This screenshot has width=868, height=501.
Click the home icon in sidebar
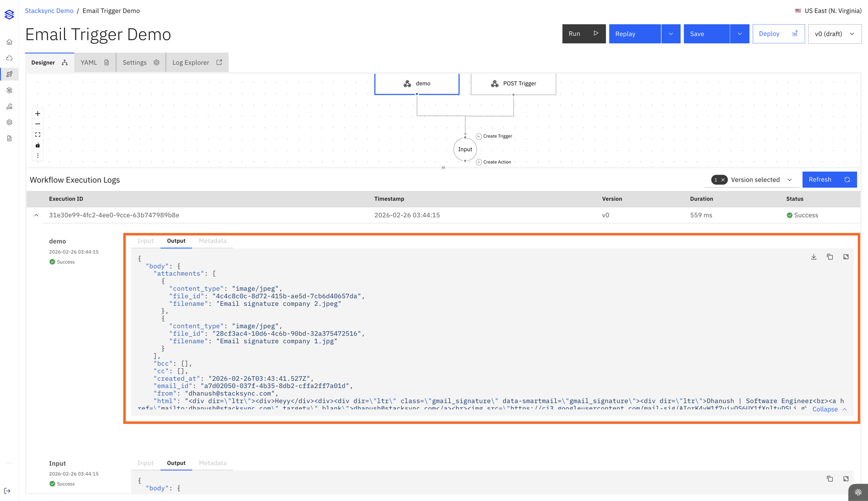point(9,42)
